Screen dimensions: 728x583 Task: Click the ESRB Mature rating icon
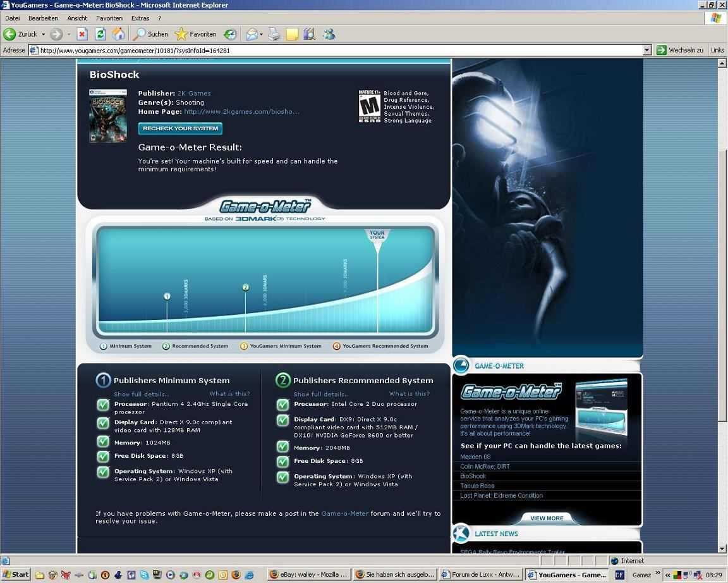tap(370, 106)
